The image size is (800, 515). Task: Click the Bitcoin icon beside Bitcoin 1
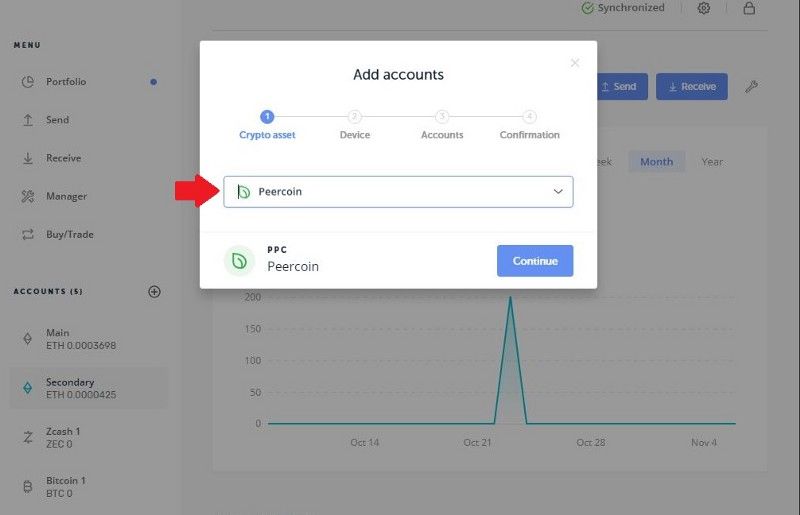click(28, 486)
